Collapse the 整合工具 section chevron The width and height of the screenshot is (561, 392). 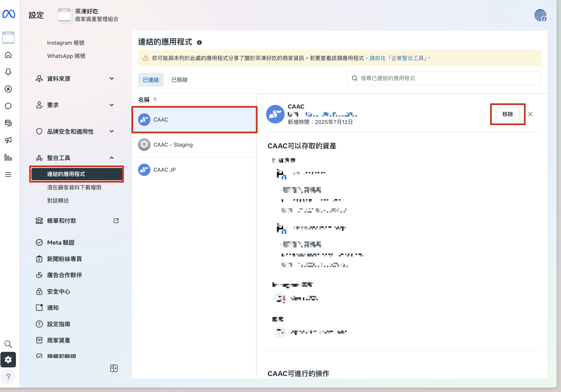112,158
